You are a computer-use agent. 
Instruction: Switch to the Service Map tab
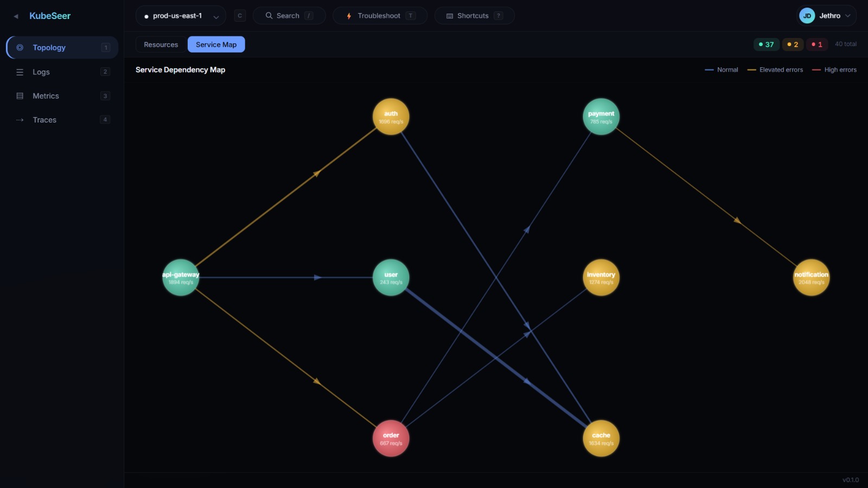[216, 44]
